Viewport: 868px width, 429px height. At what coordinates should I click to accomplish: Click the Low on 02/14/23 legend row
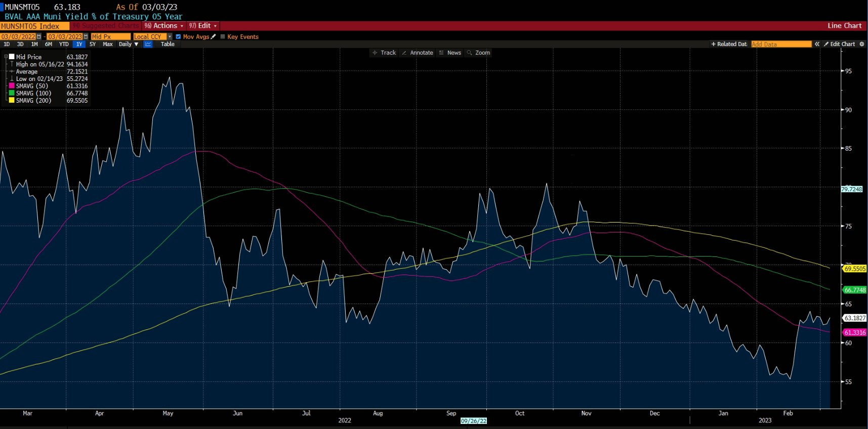pyautogui.click(x=49, y=79)
